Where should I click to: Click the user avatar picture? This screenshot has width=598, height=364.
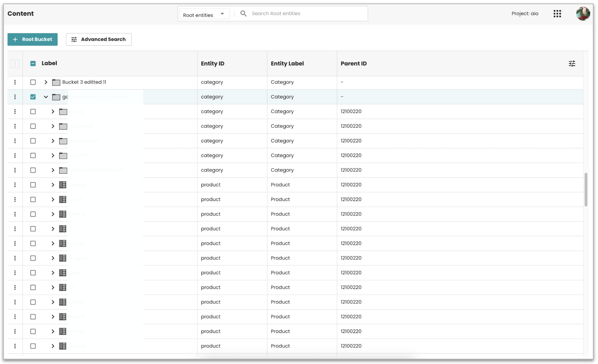pos(583,14)
